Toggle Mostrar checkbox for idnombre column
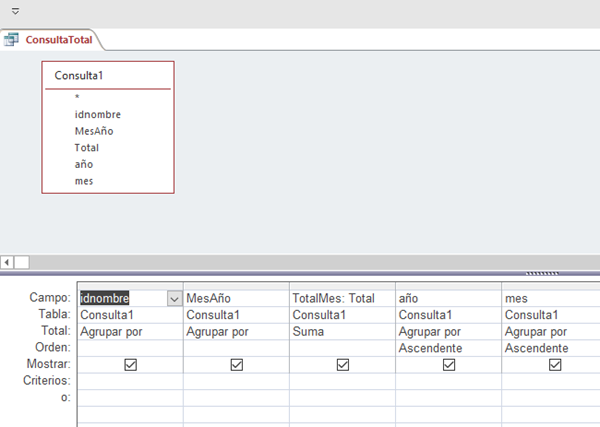600x427 pixels. [130, 366]
